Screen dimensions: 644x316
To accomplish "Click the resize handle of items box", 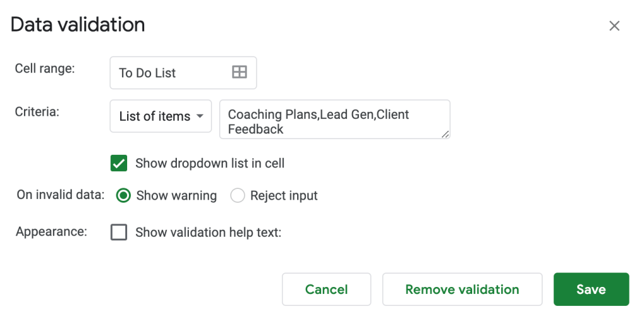I will tap(446, 134).
